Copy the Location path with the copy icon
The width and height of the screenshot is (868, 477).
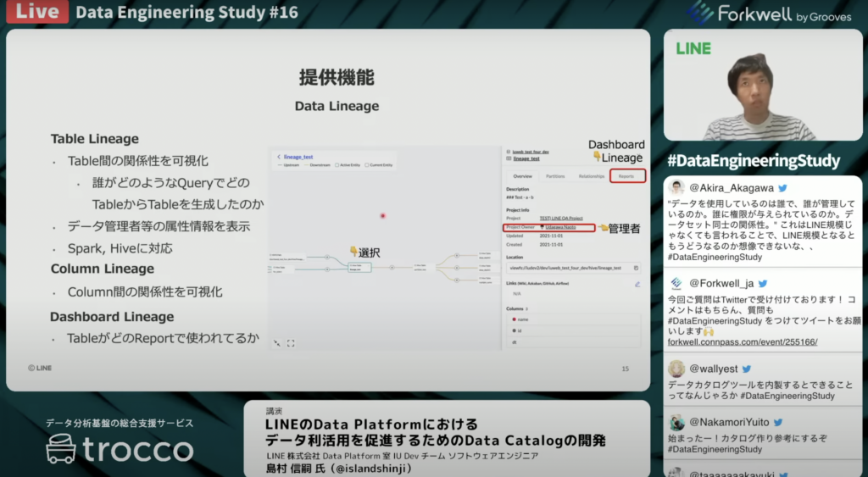pos(636,268)
